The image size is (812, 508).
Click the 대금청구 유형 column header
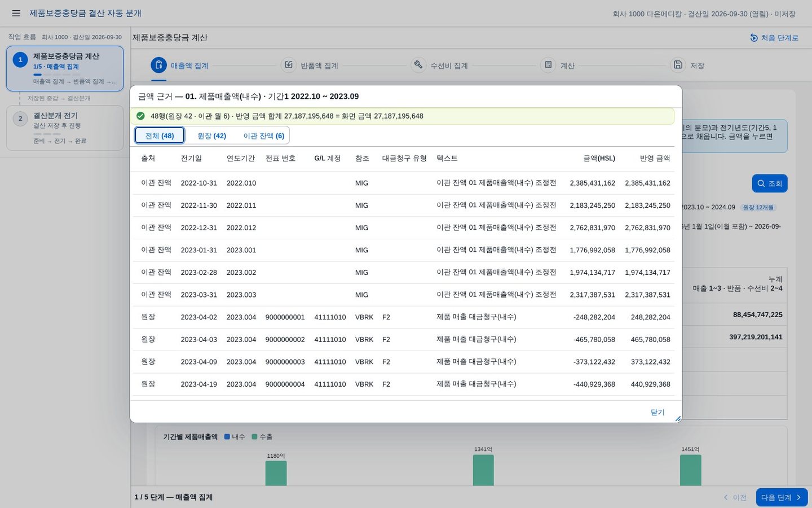[404, 158]
